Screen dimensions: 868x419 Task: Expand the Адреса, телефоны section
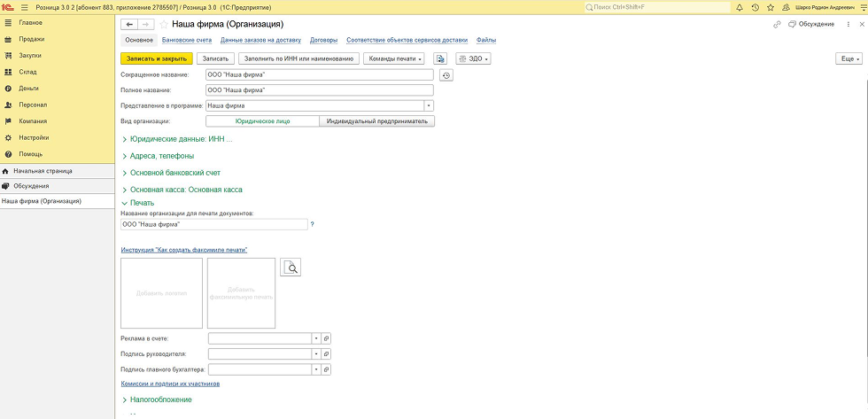(x=161, y=156)
